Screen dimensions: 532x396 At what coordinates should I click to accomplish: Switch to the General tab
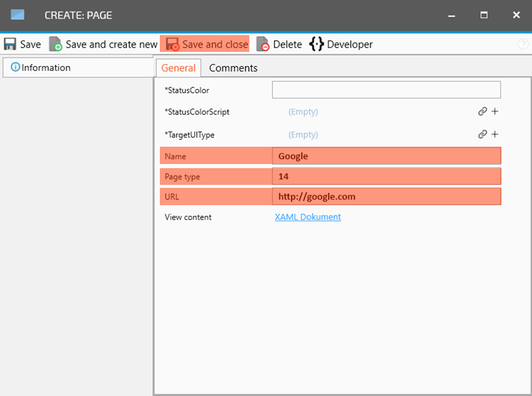178,68
